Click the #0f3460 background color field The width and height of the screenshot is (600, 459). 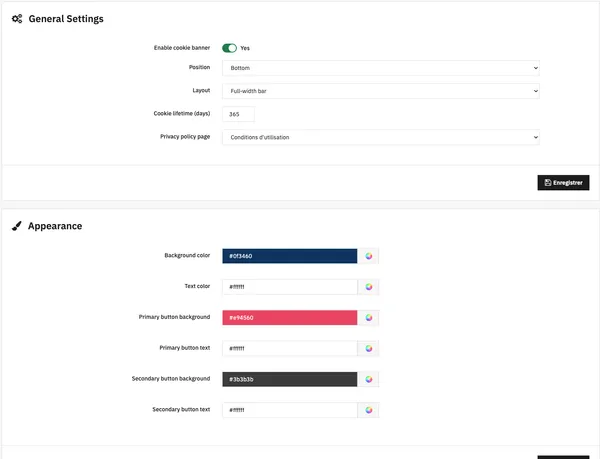(x=290, y=256)
